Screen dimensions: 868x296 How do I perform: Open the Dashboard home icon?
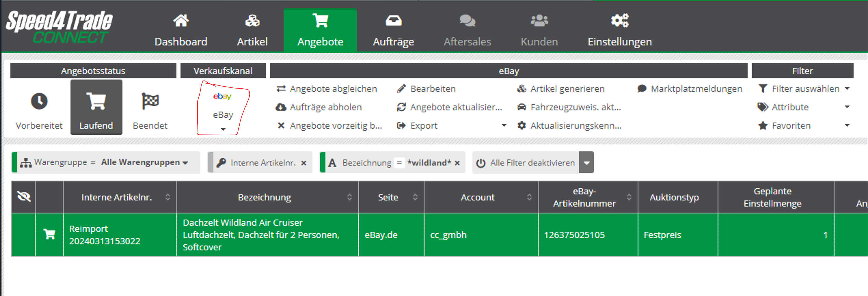click(x=181, y=21)
